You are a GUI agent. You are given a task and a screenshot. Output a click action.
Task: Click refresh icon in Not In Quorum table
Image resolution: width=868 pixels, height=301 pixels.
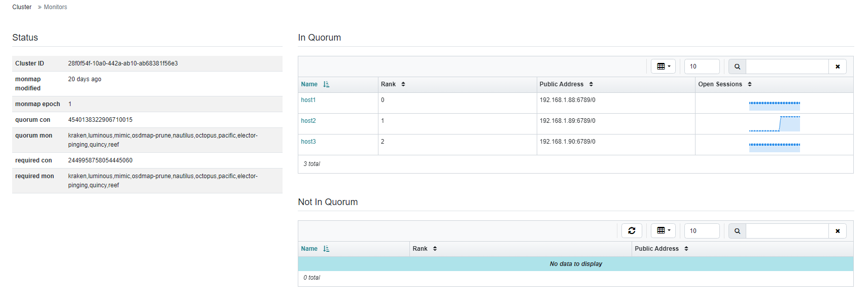click(632, 230)
